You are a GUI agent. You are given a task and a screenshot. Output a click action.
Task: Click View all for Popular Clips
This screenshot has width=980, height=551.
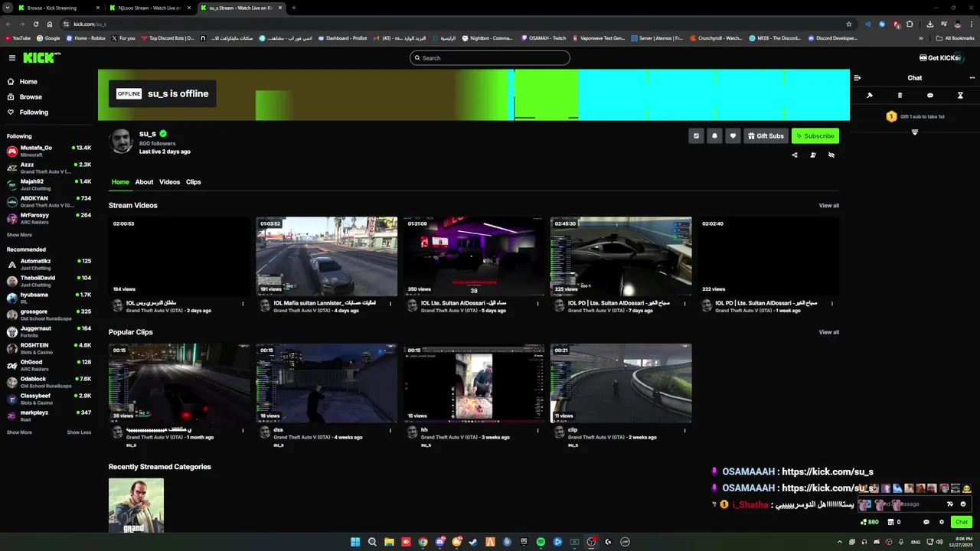click(828, 332)
